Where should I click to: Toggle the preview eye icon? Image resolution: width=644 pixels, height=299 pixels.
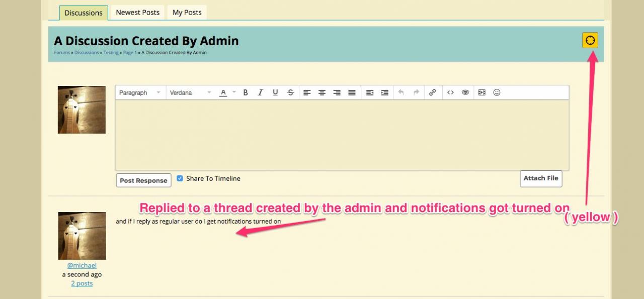click(x=465, y=92)
